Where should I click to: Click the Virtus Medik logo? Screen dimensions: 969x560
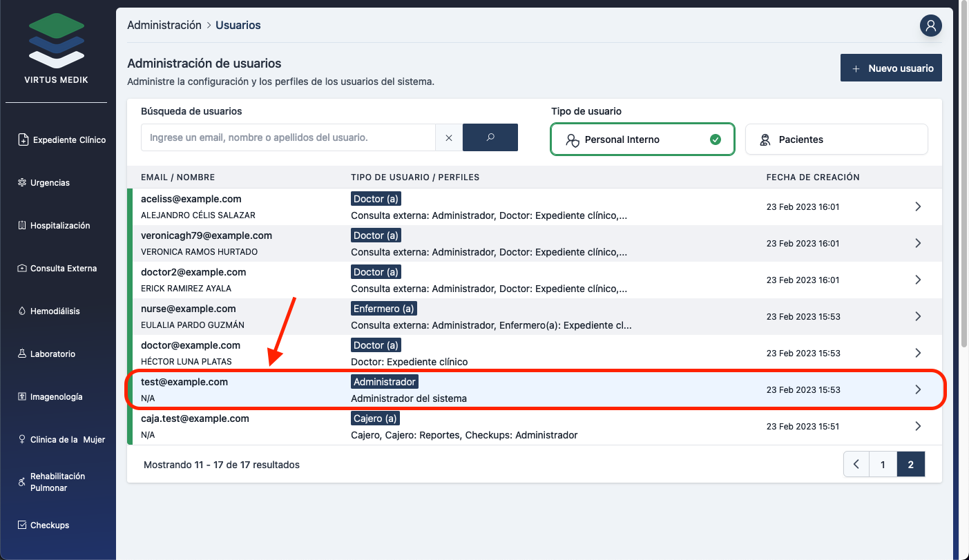(x=57, y=48)
